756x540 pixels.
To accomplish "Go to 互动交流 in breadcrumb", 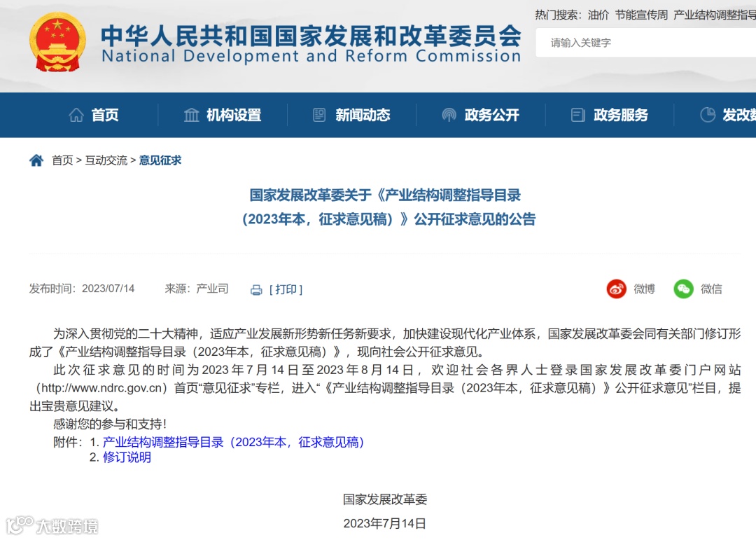I will (106, 160).
